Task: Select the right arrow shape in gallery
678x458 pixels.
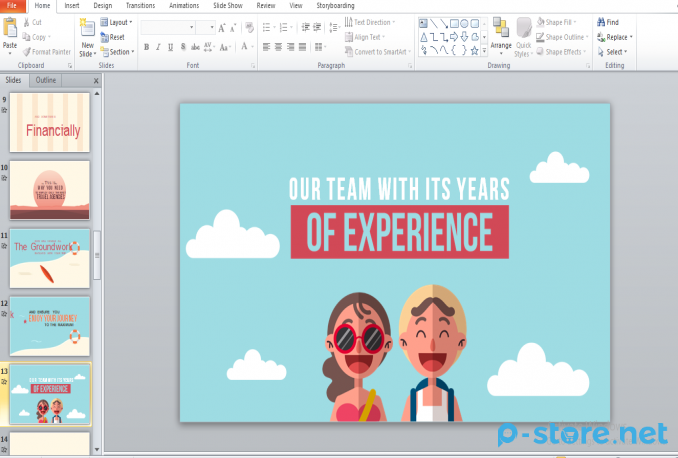Action: click(x=453, y=36)
